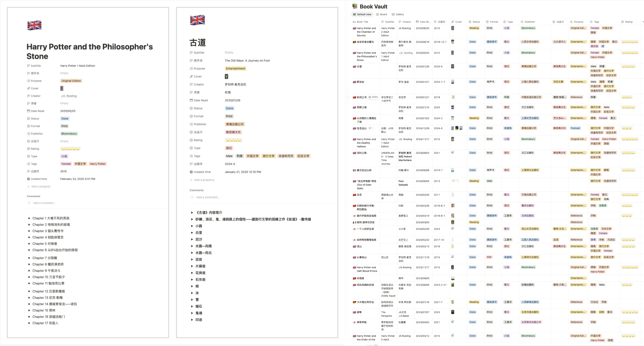Click Add a comment field under 古道
644x346 pixels.
[208, 197]
